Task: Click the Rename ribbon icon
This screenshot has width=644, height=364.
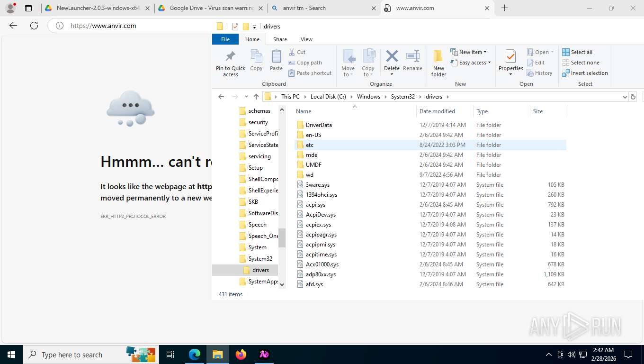Action: point(412,61)
